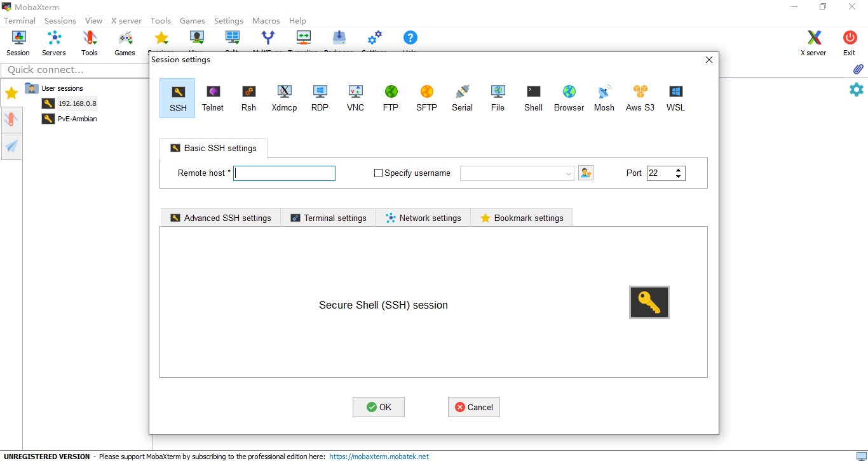Choose the Mosh session type

[604, 98]
